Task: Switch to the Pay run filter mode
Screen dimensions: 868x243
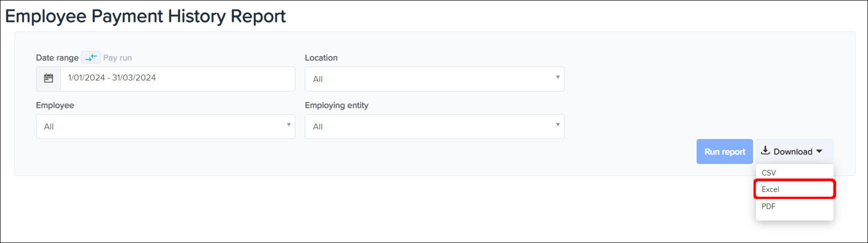Action: point(117,58)
